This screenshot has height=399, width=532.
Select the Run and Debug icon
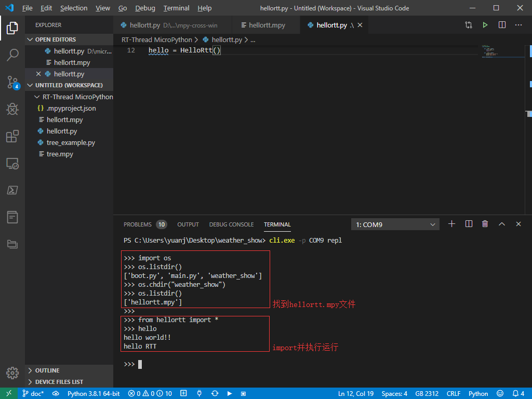(x=12, y=109)
